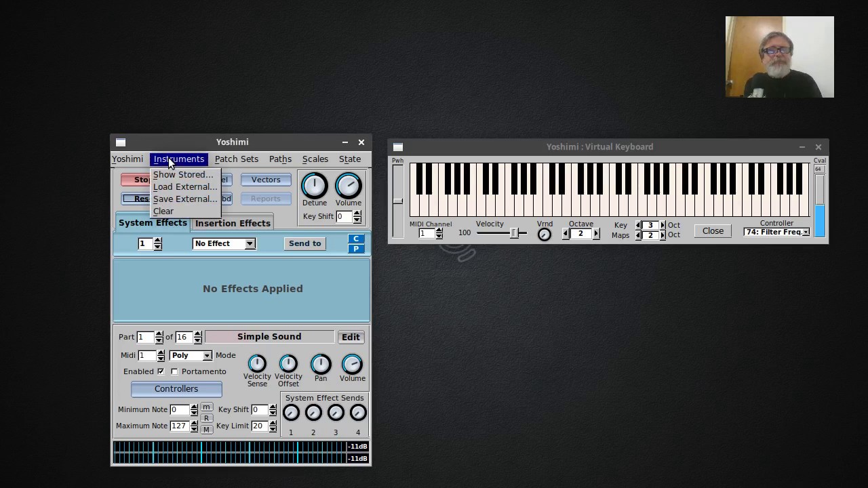
Task: Click Close on the Virtual Keyboard
Action: pos(713,231)
